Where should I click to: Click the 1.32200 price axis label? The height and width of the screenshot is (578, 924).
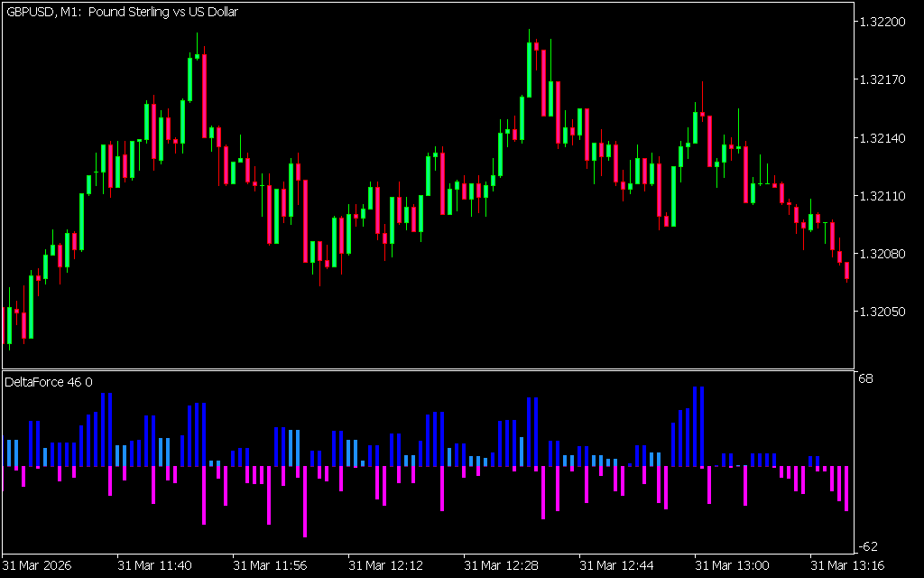[884, 22]
